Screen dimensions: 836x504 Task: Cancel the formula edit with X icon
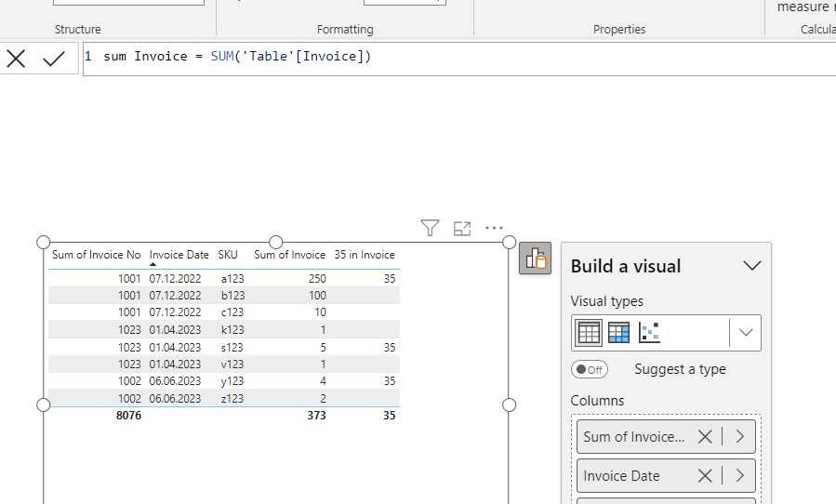pyautogui.click(x=16, y=59)
